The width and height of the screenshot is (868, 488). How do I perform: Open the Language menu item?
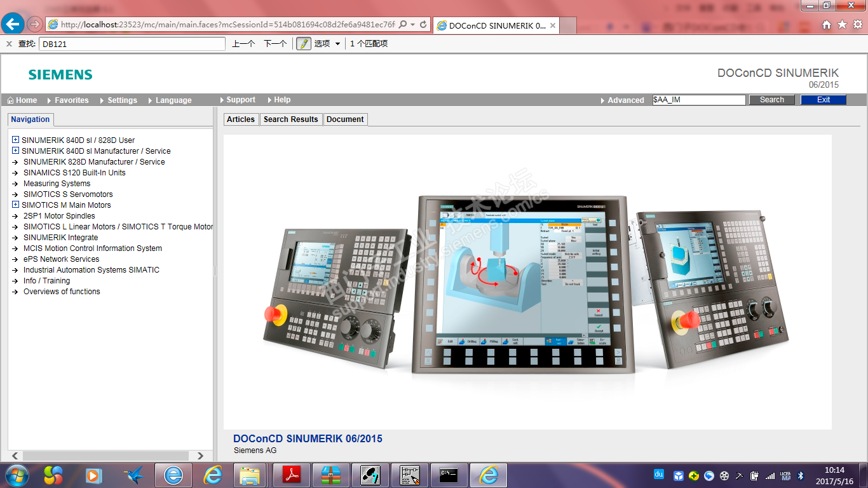click(170, 100)
